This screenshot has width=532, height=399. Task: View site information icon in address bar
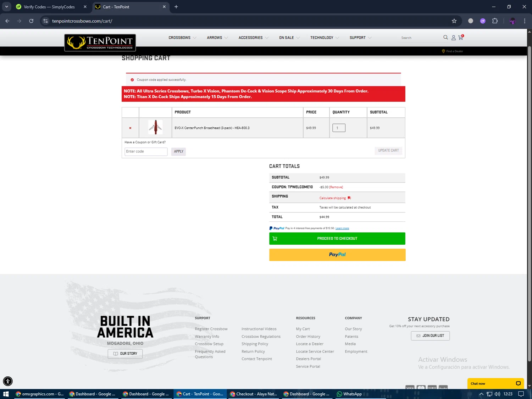(x=45, y=21)
